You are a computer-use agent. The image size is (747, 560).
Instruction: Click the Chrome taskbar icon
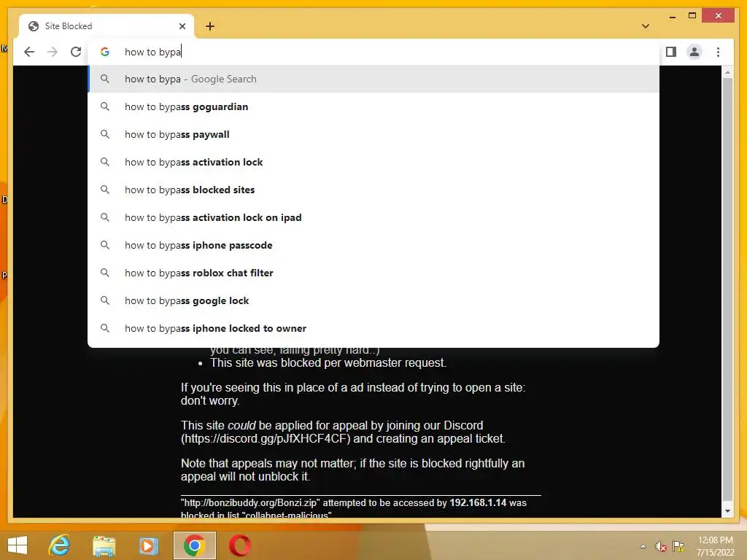[x=194, y=545]
